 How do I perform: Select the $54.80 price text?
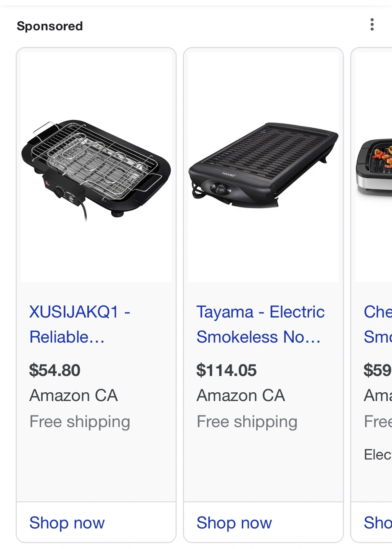(x=55, y=370)
